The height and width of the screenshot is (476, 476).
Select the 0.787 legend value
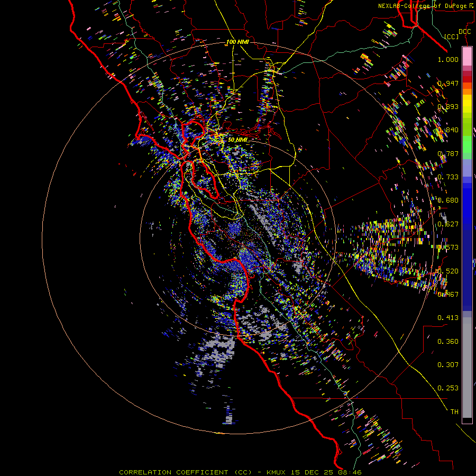(x=448, y=153)
